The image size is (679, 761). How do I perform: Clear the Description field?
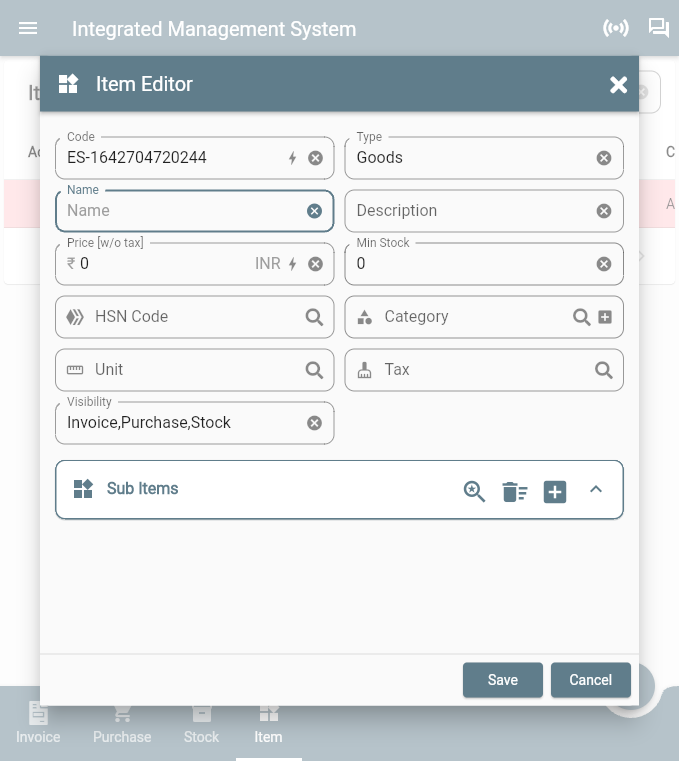(604, 211)
